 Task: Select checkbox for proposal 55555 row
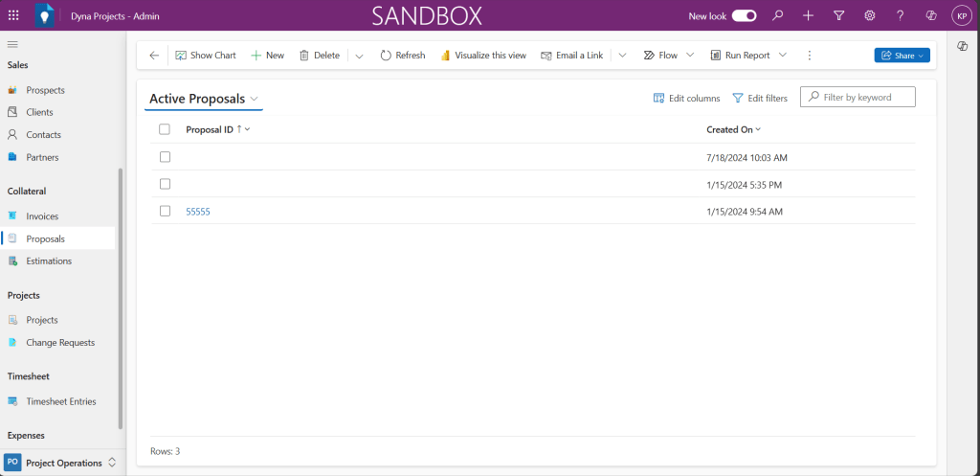click(x=165, y=211)
